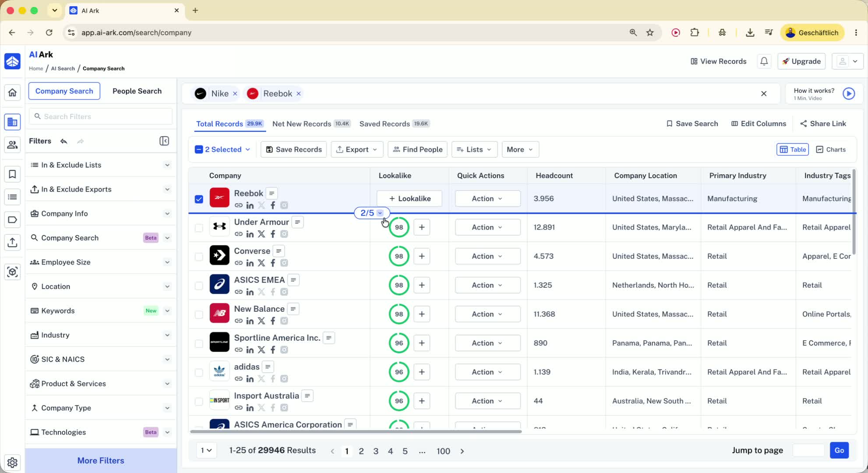Viewport: 868px width, 473px height.
Task: Open the people icon in left sidebar
Action: 12,145
